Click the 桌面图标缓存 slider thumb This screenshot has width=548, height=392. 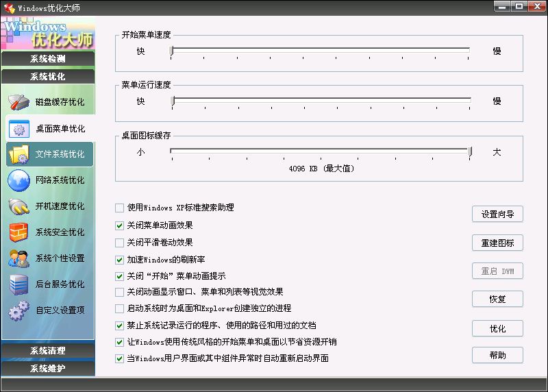pyautogui.click(x=470, y=151)
